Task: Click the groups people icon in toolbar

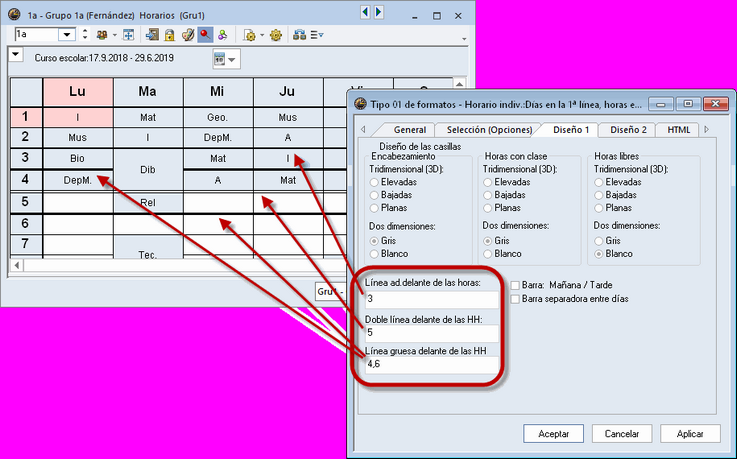Action: [x=102, y=35]
